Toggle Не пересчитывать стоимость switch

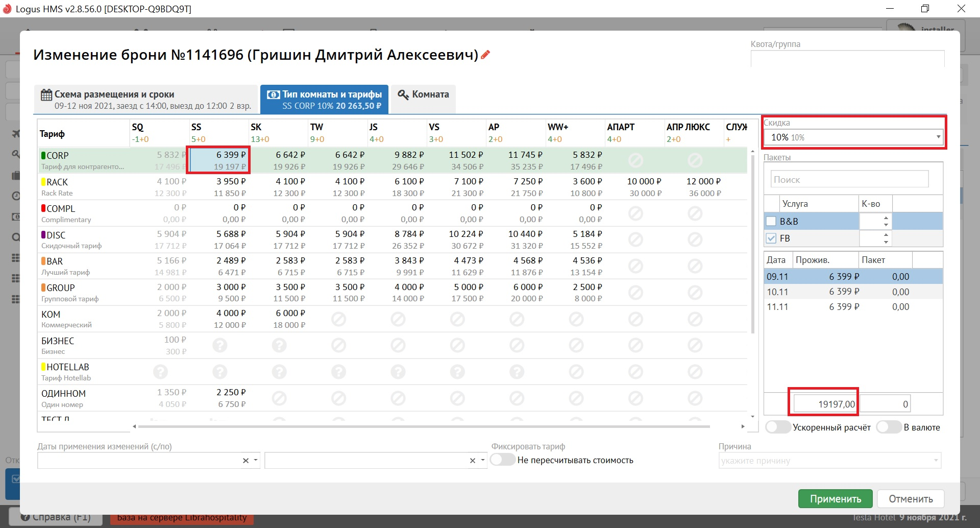pyautogui.click(x=503, y=460)
